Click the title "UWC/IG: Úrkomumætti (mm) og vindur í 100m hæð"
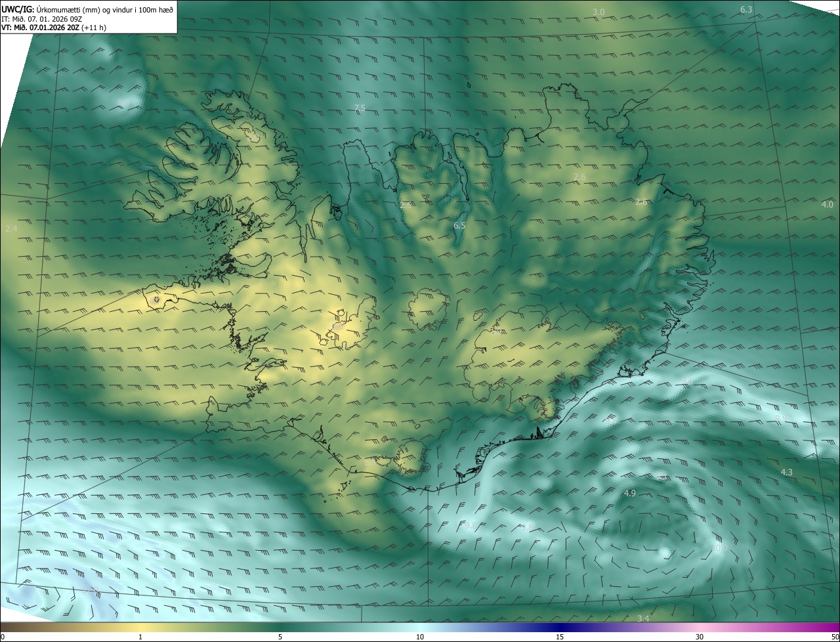840x642 pixels. click(87, 9)
